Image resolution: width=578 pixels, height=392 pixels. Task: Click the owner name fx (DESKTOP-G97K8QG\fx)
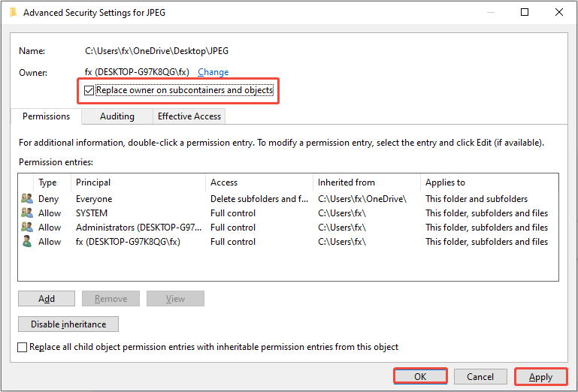137,72
